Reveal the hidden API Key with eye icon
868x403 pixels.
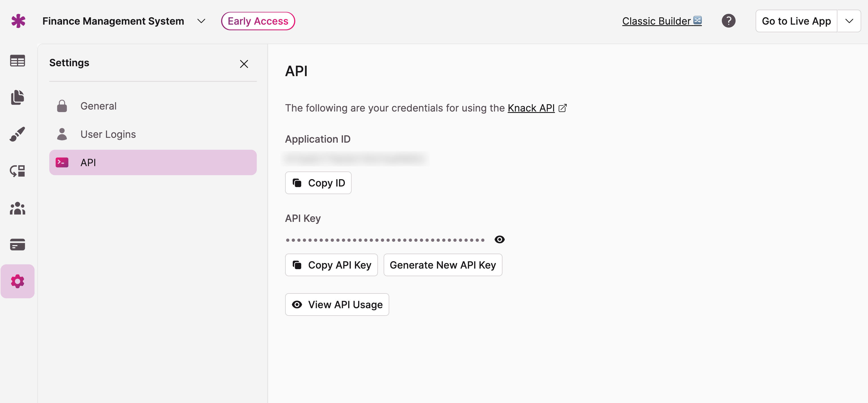tap(499, 239)
